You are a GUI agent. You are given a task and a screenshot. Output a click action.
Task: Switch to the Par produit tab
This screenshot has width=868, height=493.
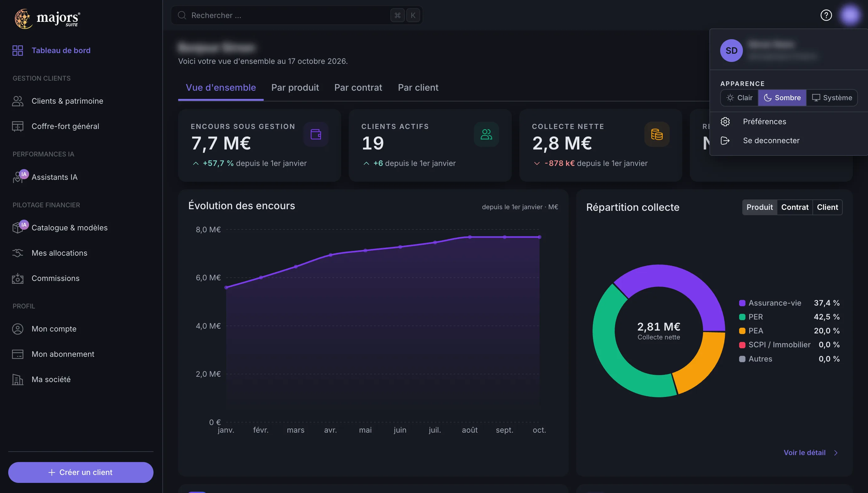point(295,88)
